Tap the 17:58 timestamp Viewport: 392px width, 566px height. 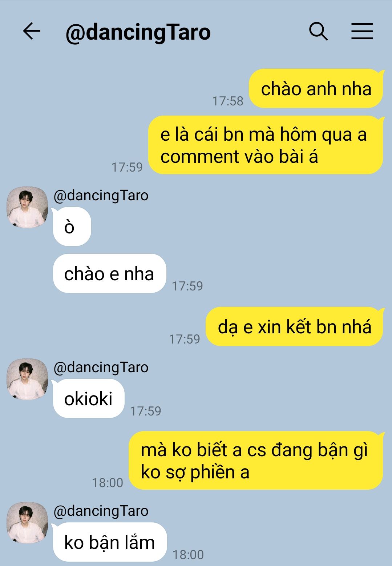coord(228,101)
